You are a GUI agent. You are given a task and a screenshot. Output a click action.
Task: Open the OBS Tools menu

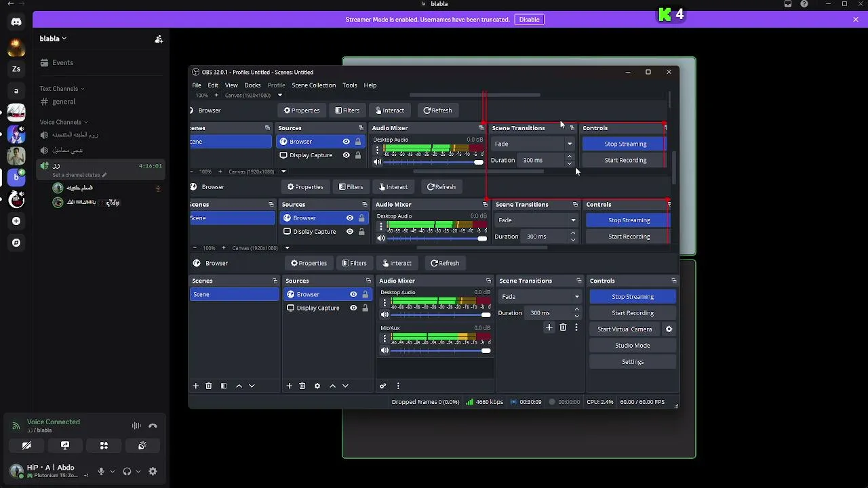point(349,85)
